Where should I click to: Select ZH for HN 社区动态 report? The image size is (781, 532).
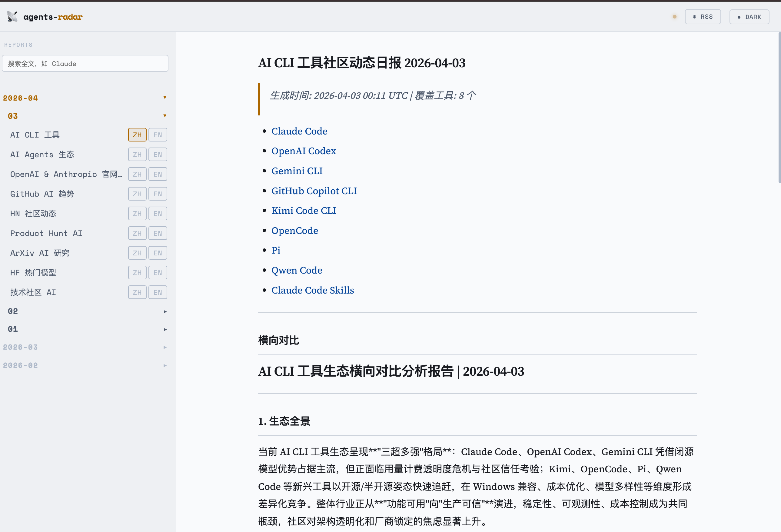tap(137, 213)
